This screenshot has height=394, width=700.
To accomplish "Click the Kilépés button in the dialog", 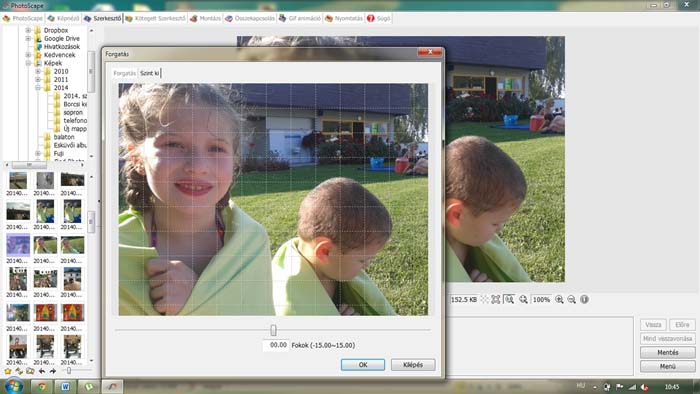I will point(413,365).
